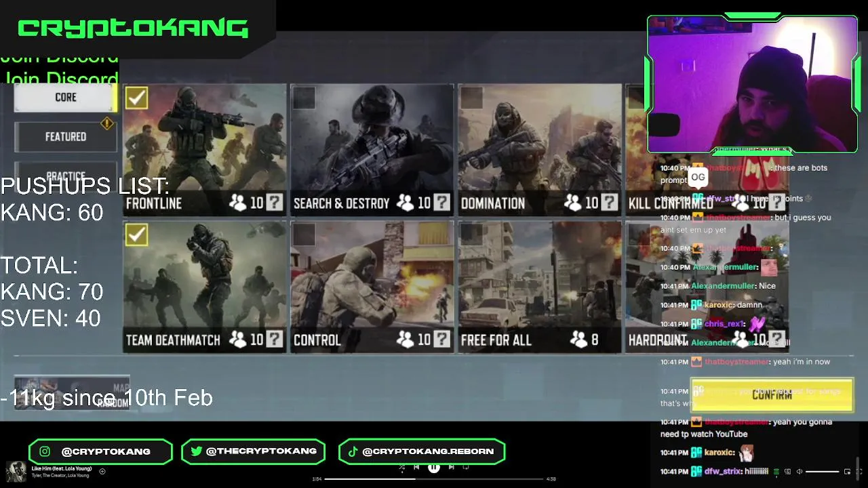Screen dimensions: 868x488
Task: Switch the music player to full screen
Action: pos(858,472)
